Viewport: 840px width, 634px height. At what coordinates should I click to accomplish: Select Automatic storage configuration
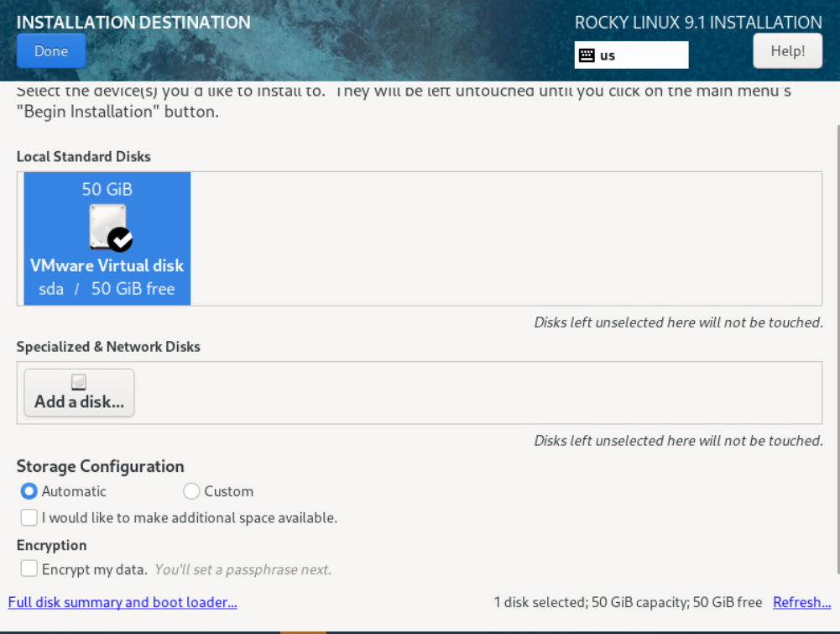[29, 491]
